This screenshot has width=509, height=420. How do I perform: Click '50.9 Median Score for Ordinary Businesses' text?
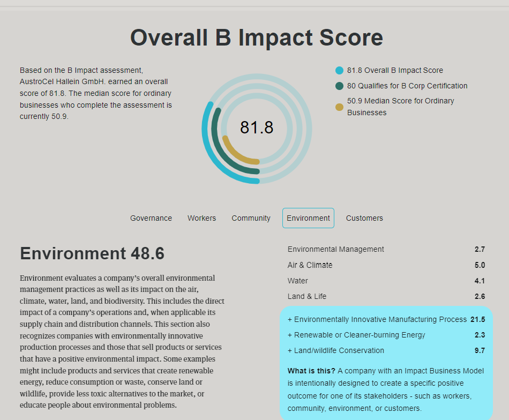(x=401, y=107)
